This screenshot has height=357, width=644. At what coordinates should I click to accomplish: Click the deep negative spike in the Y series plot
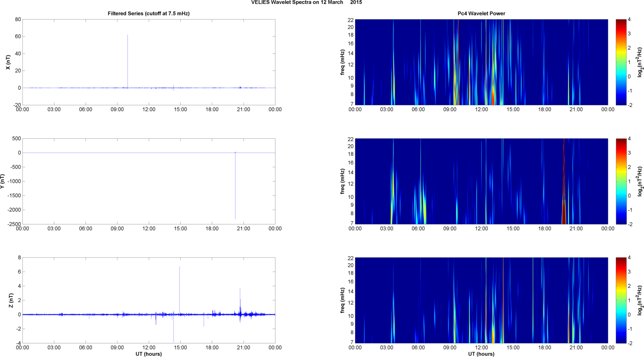click(x=235, y=189)
